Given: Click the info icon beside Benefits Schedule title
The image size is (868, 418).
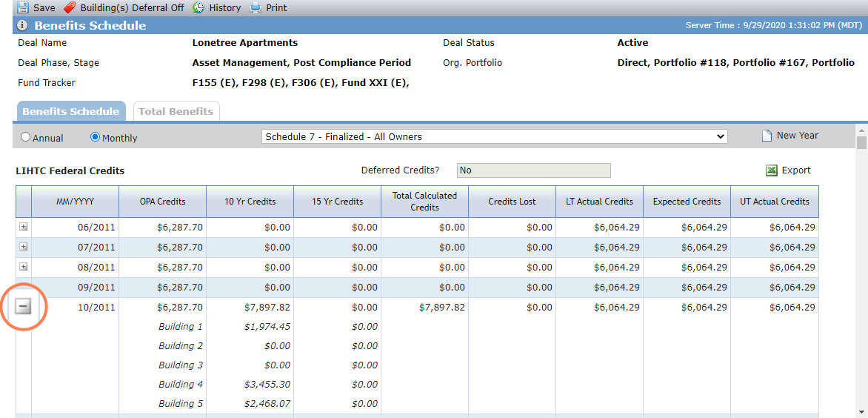Looking at the screenshot, I should (x=23, y=25).
